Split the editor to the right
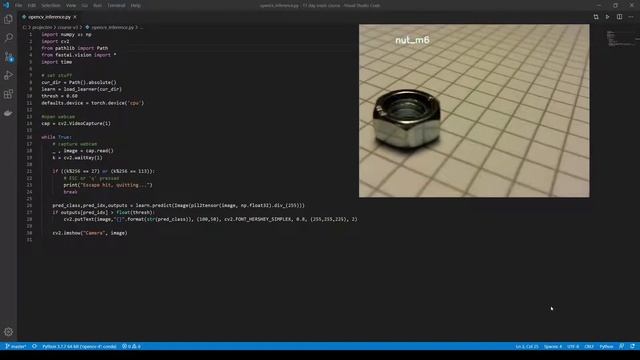This screenshot has height=360, width=640. 619,17
